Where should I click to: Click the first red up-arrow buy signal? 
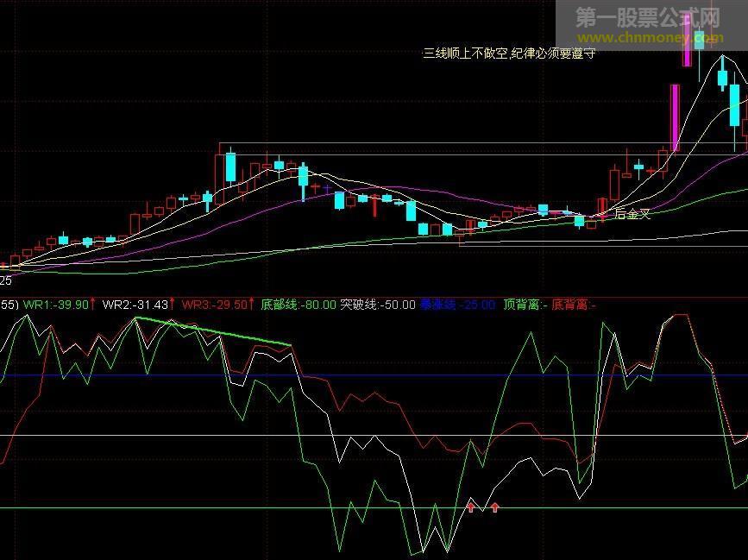[x=471, y=507]
